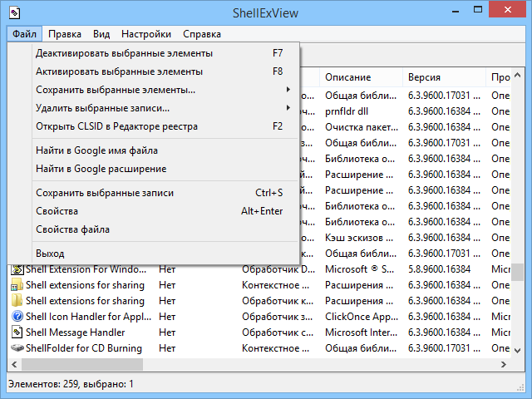
Task: Click the Shell Extension For Windows row icon
Action: [x=17, y=269]
